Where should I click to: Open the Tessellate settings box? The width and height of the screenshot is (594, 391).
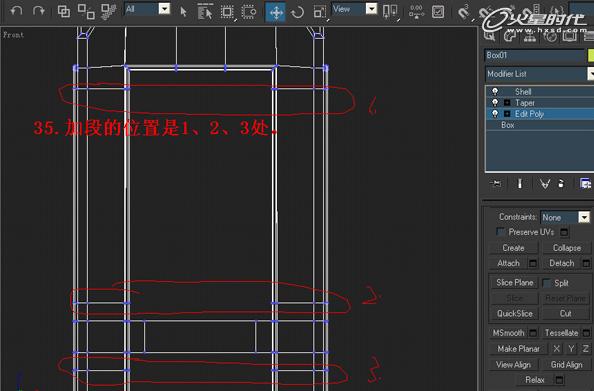pyautogui.click(x=586, y=333)
